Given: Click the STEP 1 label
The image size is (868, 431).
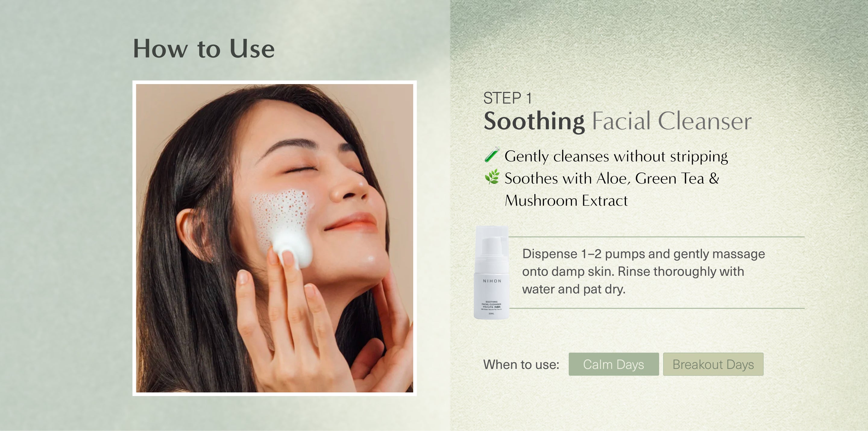Looking at the screenshot, I should (508, 98).
